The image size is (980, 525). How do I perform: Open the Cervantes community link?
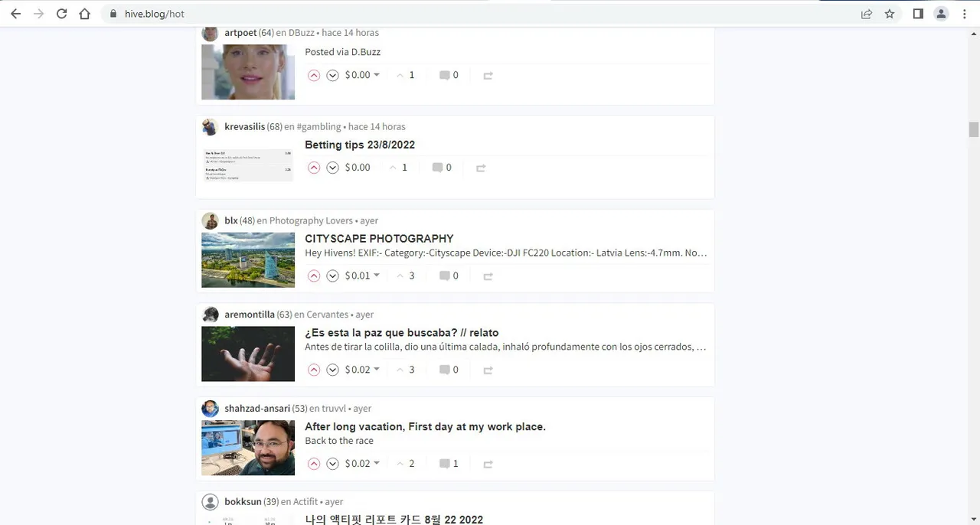pyautogui.click(x=327, y=315)
